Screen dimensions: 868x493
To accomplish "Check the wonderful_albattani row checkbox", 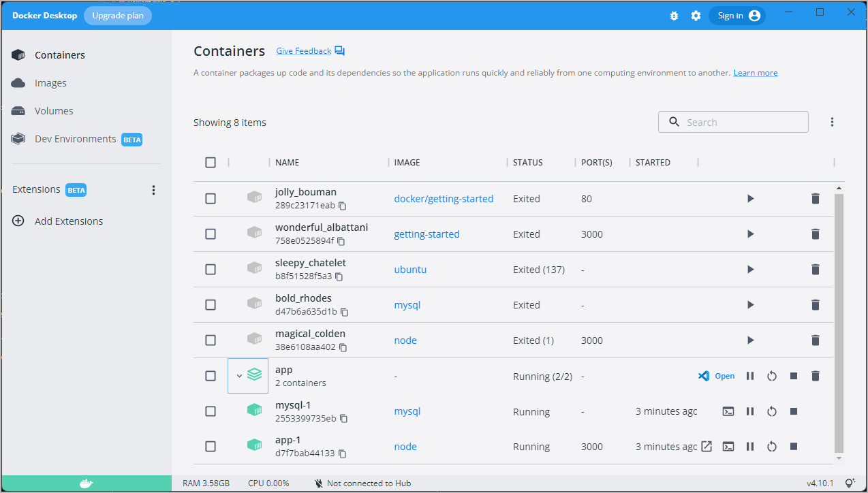I will (x=211, y=234).
